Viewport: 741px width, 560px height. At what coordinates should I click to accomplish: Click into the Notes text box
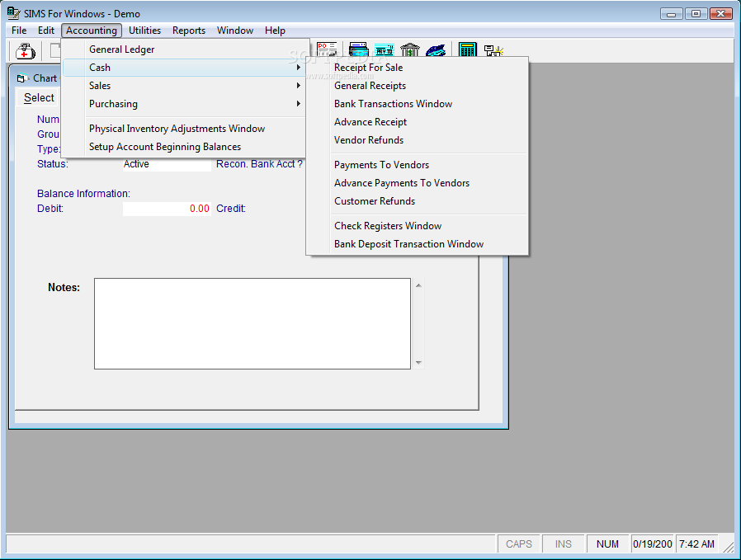(x=253, y=323)
